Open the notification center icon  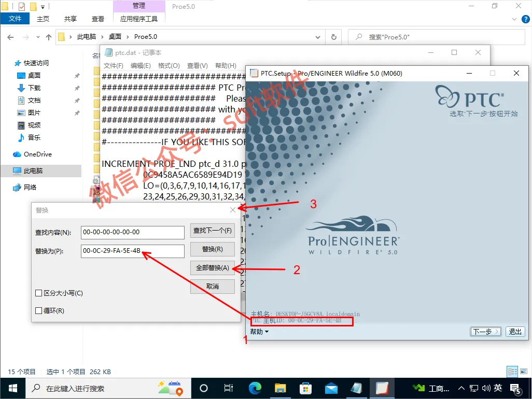[x=516, y=389]
